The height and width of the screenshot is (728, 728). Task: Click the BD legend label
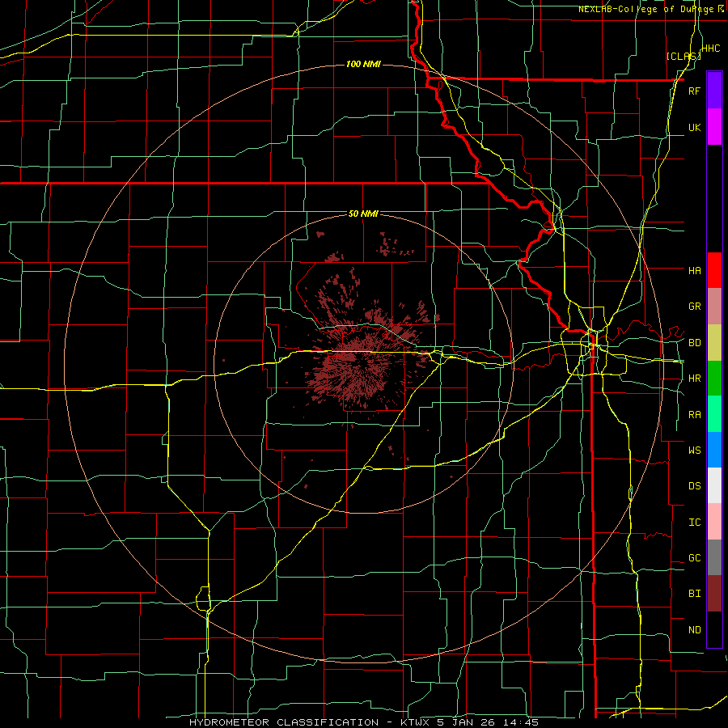coord(694,343)
